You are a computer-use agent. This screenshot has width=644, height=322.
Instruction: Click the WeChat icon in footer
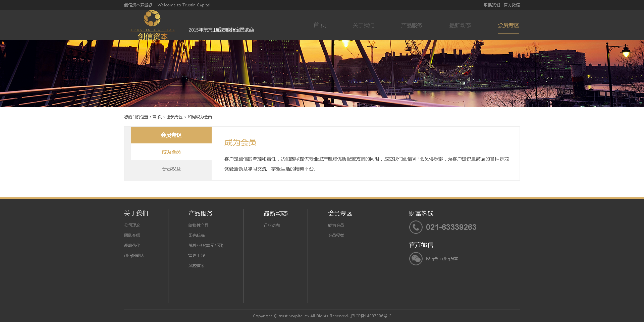pos(416,259)
